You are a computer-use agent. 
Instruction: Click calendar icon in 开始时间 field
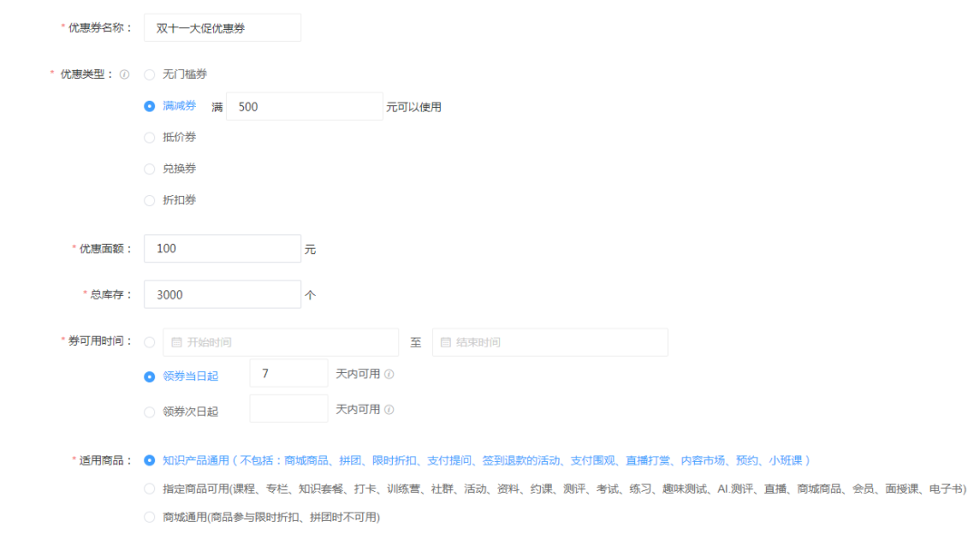(176, 342)
